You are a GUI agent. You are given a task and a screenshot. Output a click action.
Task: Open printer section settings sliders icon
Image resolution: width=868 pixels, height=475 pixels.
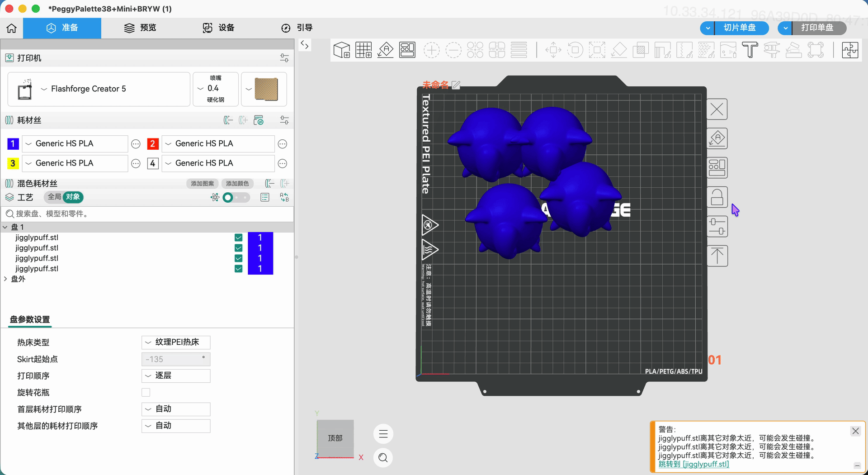(x=284, y=58)
